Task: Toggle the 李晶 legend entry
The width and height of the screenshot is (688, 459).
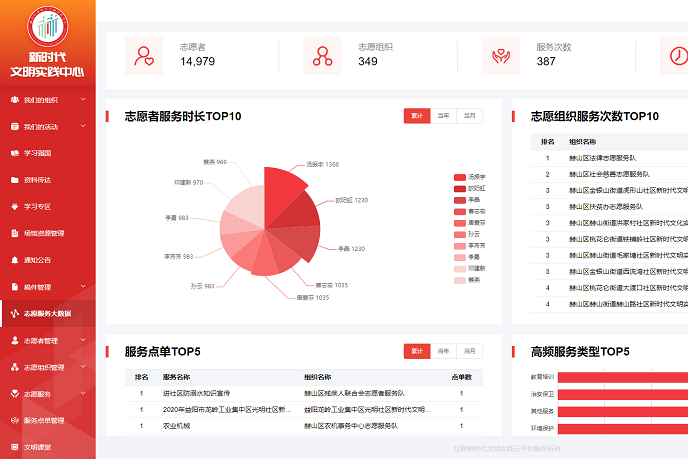Action: coord(467,200)
